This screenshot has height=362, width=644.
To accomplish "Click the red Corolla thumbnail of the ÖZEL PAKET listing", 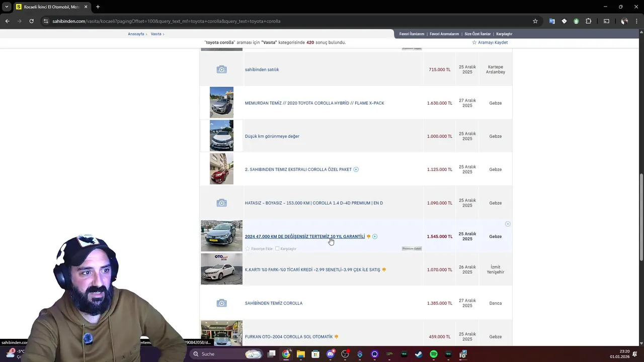I will click(221, 169).
